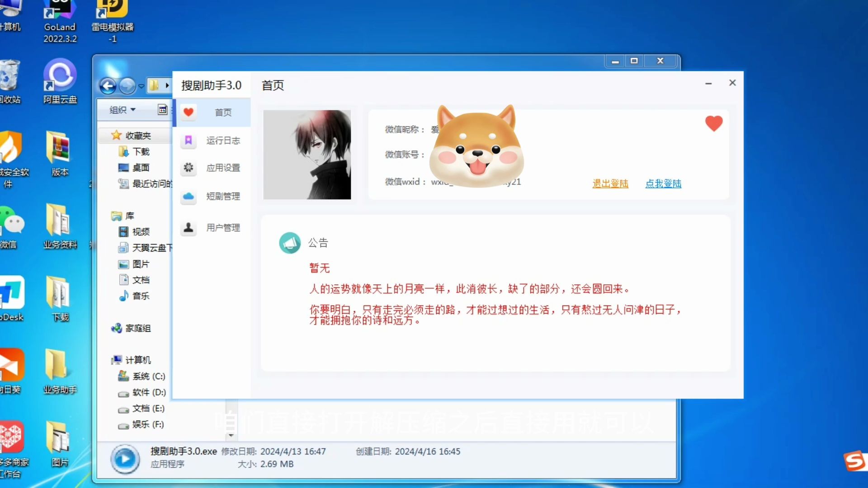Close the 搜剧助手3.0 window
The height and width of the screenshot is (488, 868).
click(x=732, y=83)
